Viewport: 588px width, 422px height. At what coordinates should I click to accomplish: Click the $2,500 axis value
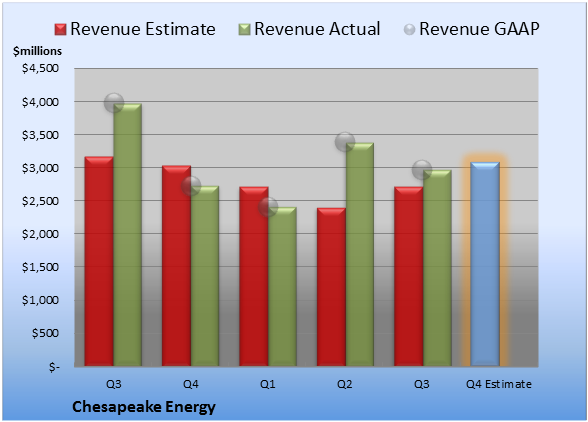40,201
